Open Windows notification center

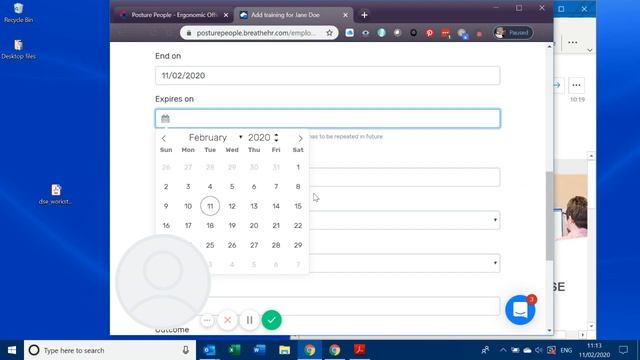(623, 350)
